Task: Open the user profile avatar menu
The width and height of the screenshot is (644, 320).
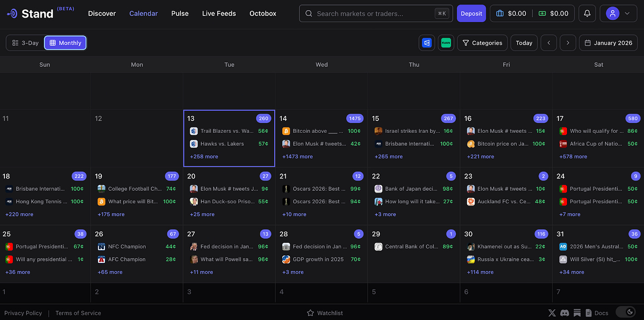Action: [x=613, y=13]
